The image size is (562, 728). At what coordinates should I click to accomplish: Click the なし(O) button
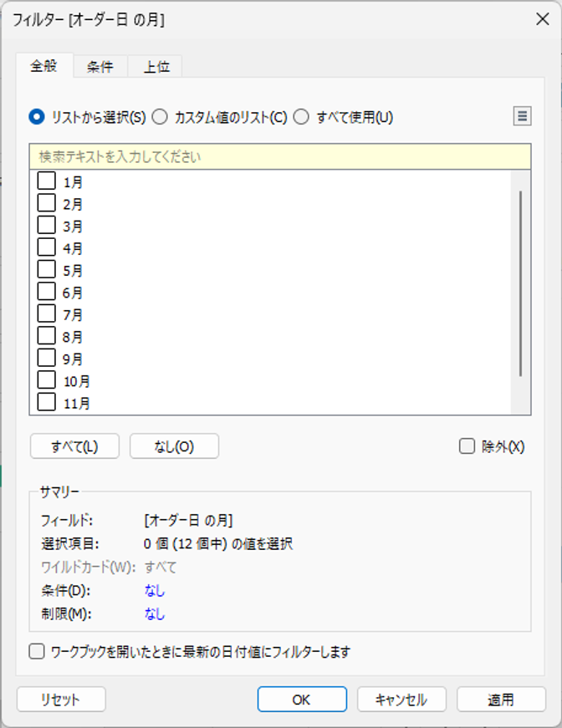click(174, 446)
